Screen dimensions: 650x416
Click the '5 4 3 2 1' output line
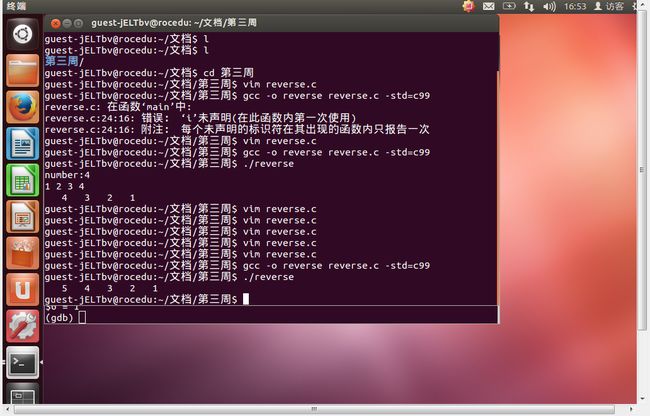(x=109, y=288)
